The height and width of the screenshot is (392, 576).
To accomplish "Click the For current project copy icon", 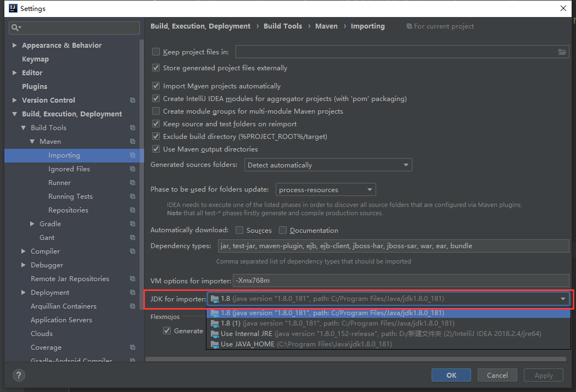I will coord(409,26).
